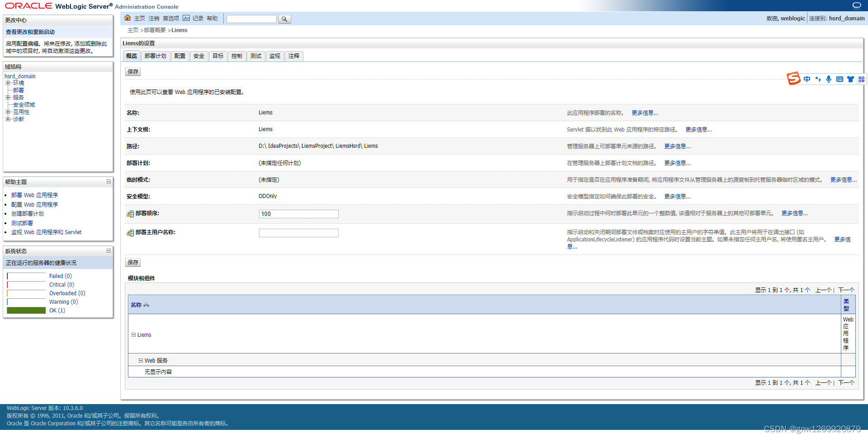Click hsrd_domain in domain structure
The width and height of the screenshot is (868, 438).
click(20, 76)
